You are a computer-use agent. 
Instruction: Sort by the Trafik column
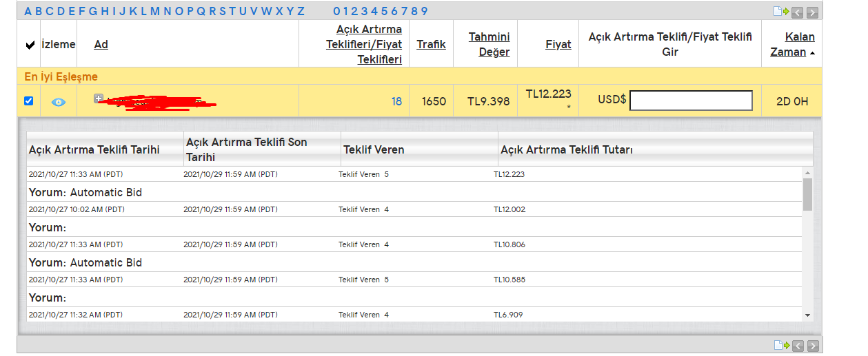click(431, 44)
